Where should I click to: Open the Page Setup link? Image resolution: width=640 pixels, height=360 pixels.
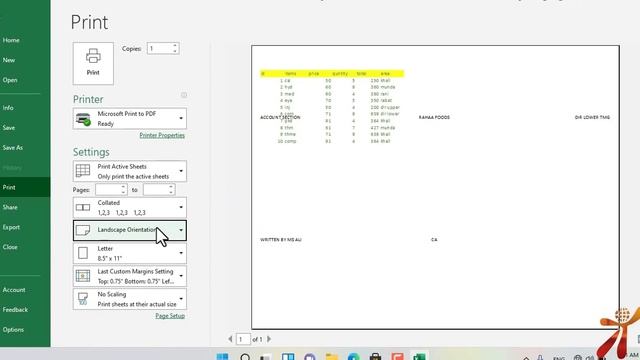pos(170,316)
